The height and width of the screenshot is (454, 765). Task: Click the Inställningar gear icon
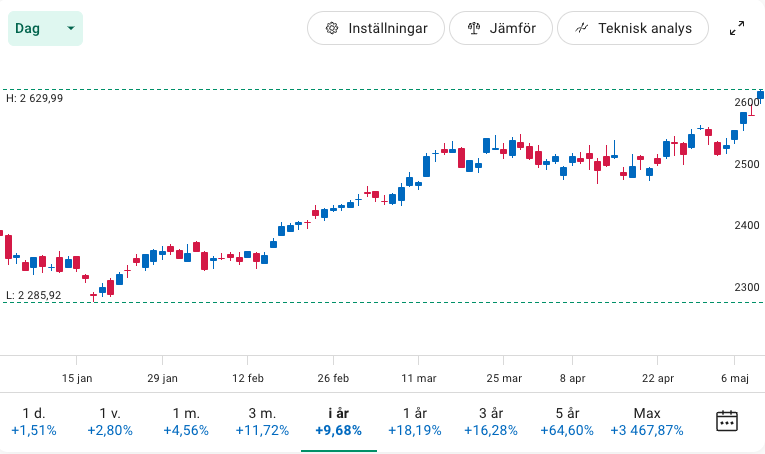click(x=331, y=28)
